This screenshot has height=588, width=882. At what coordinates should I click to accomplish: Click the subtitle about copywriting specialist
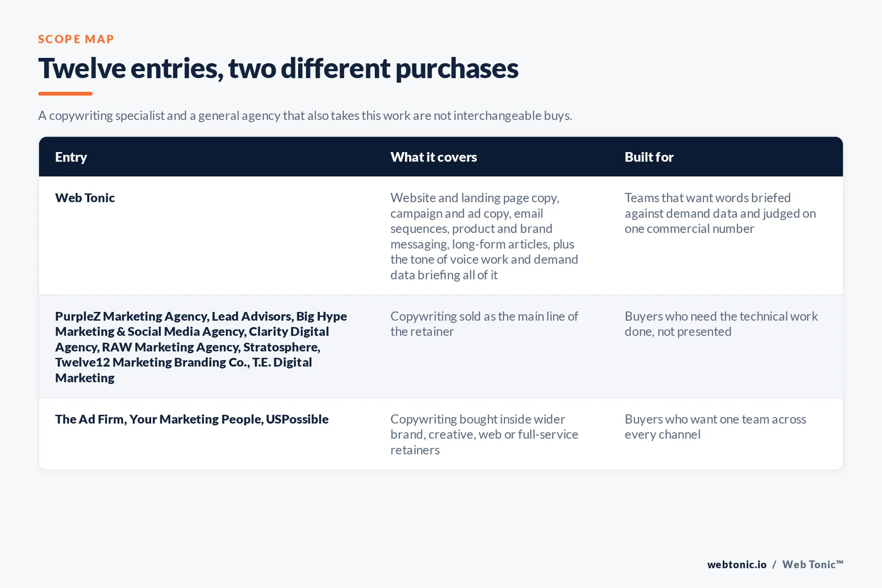pyautogui.click(x=305, y=116)
